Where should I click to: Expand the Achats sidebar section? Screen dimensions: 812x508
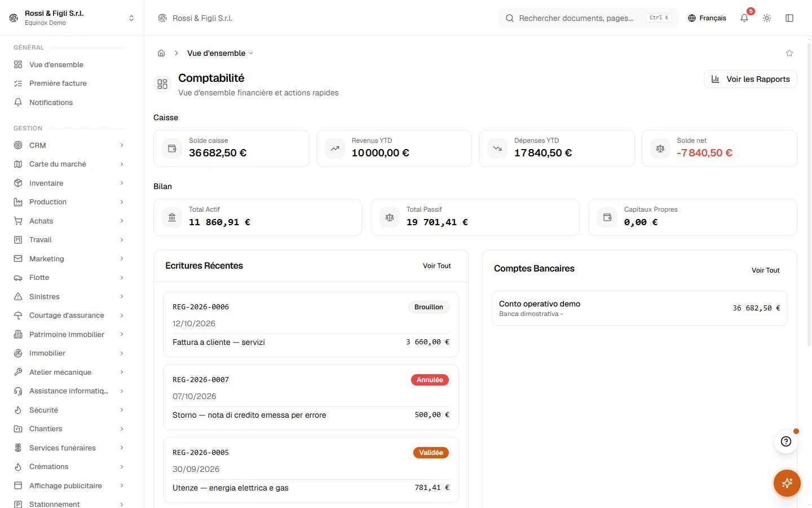click(69, 221)
